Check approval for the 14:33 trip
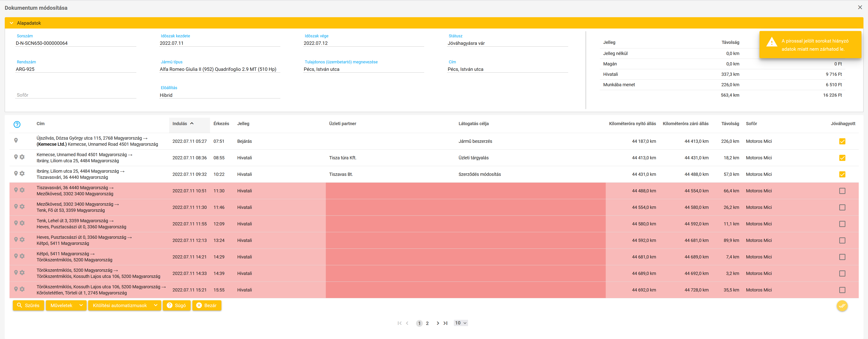This screenshot has width=868, height=339. (x=842, y=274)
